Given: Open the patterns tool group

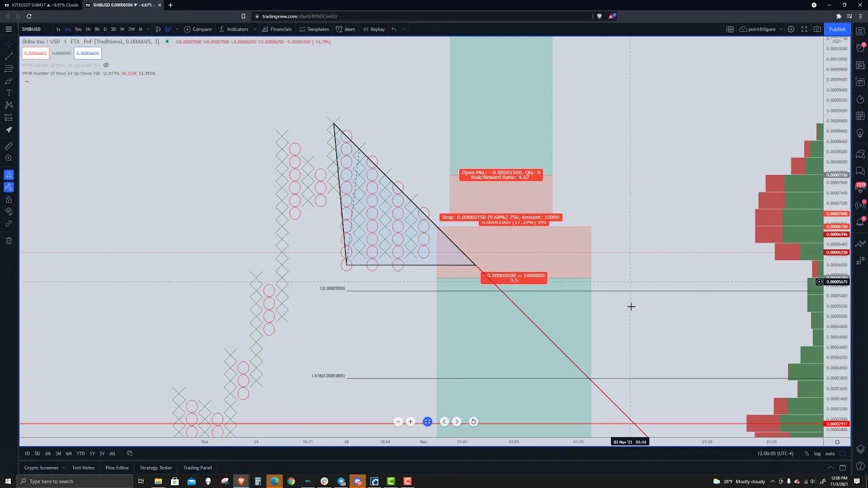Looking at the screenshot, I should (9, 105).
